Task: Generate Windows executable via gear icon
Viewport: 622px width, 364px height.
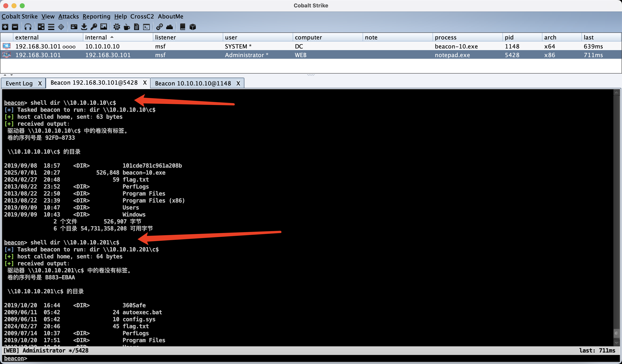Action: click(x=117, y=27)
